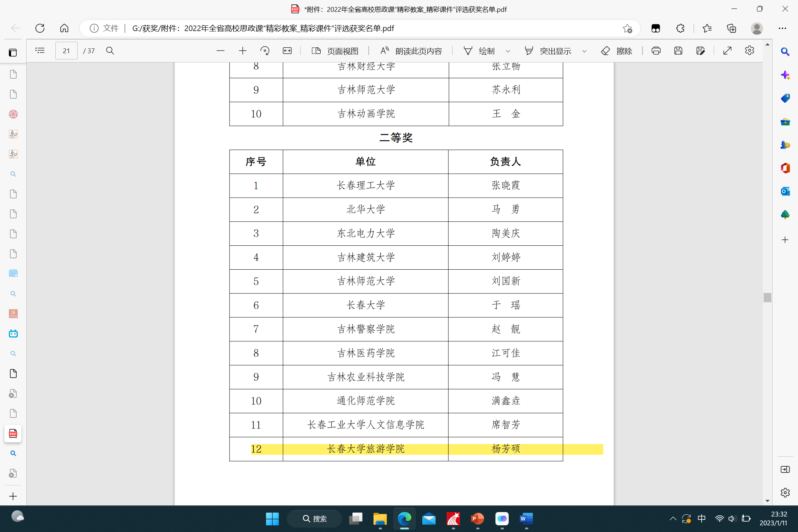798x532 pixels.
Task: Expand hidden system tray icons
Action: coord(673,519)
